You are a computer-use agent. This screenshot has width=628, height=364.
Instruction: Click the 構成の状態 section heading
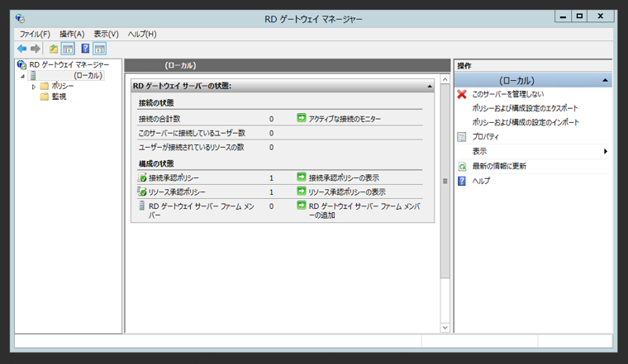(x=156, y=163)
